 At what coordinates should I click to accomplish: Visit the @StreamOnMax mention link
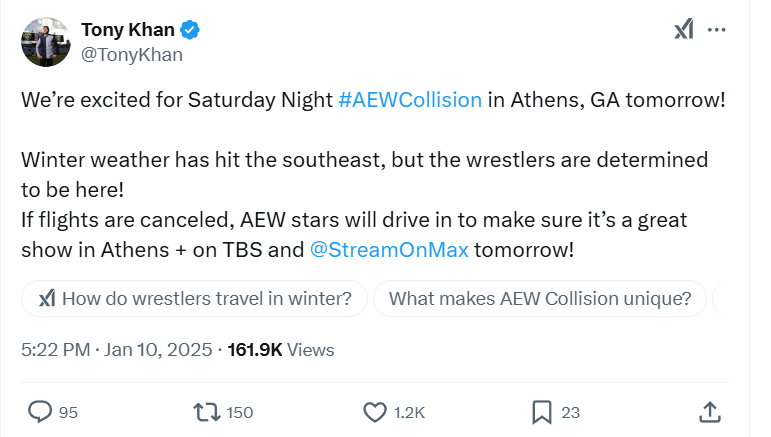[389, 248]
